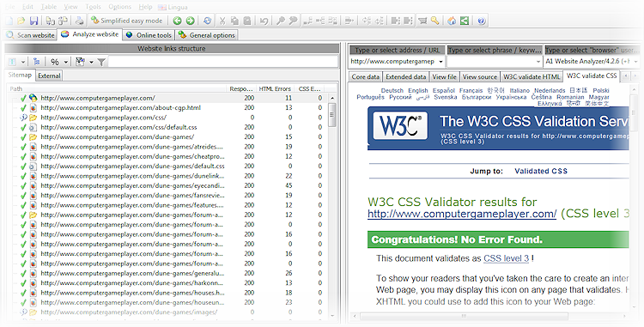This screenshot has width=644, height=327.
Task: Open the Tools menu
Action: (x=93, y=7)
